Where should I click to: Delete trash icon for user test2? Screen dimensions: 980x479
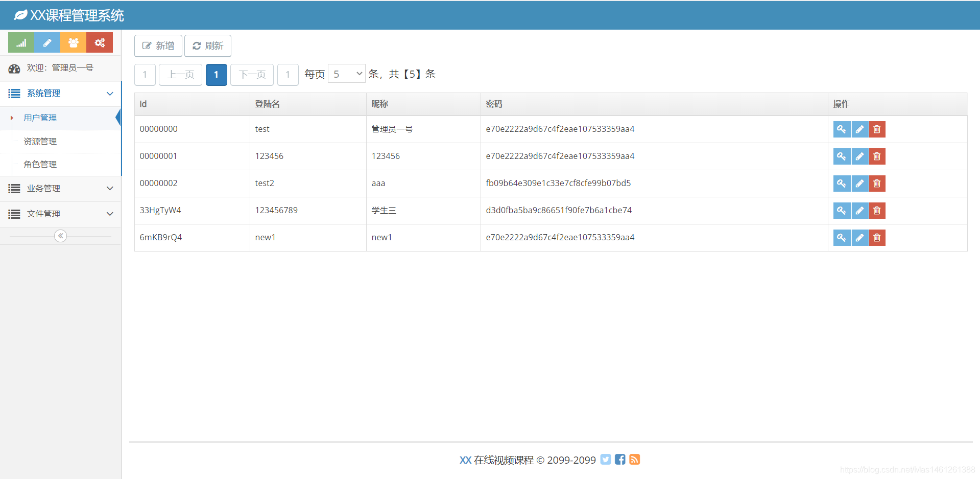pos(877,184)
